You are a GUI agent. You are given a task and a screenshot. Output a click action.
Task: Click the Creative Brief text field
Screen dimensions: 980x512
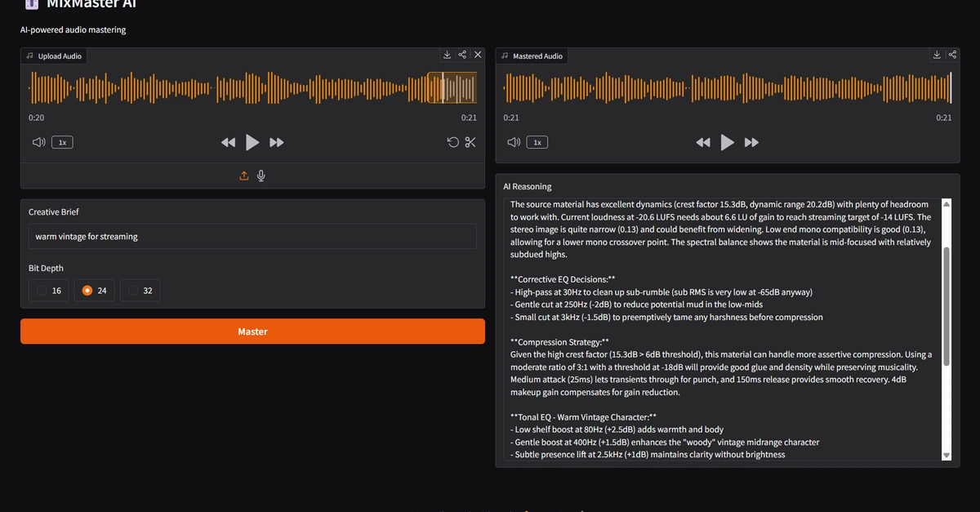(252, 237)
